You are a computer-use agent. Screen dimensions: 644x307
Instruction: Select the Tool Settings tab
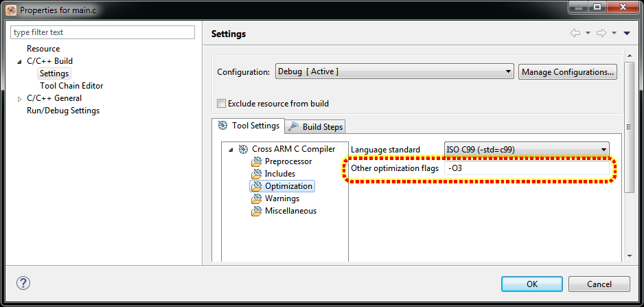(x=249, y=126)
